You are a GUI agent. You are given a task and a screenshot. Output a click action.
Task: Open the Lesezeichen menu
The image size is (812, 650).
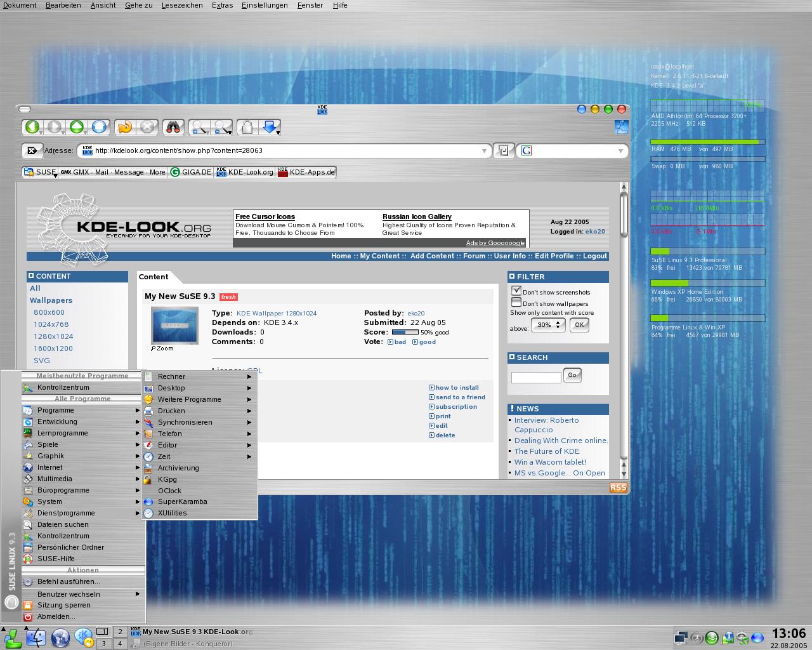(182, 5)
